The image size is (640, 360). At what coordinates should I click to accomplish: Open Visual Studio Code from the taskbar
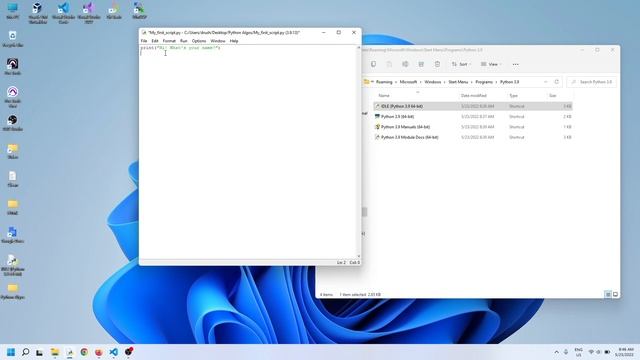click(113, 352)
